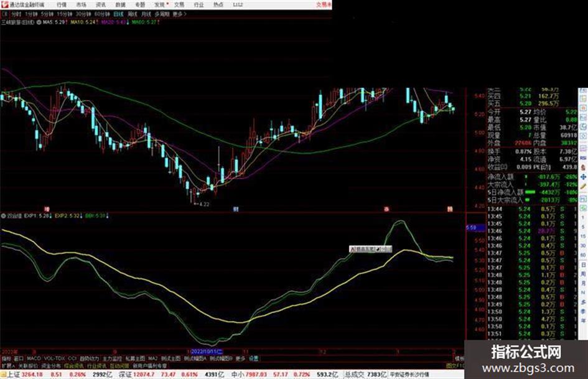This screenshot has height=379, width=588.
Task: Click the 2022/10/11 date marker on timeline
Action: [x=207, y=352]
